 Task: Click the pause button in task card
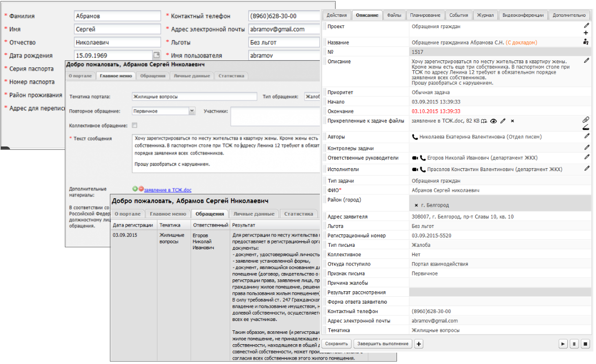click(x=574, y=344)
